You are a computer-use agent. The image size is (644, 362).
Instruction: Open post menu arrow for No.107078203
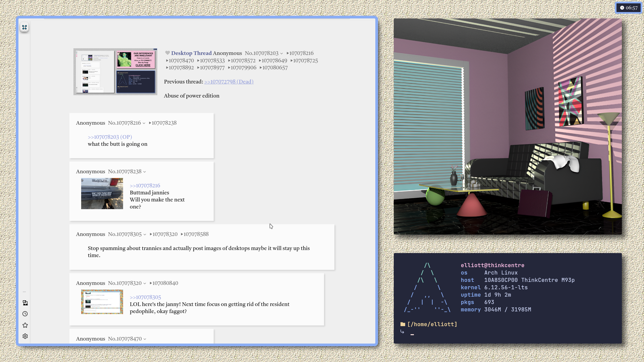point(282,54)
